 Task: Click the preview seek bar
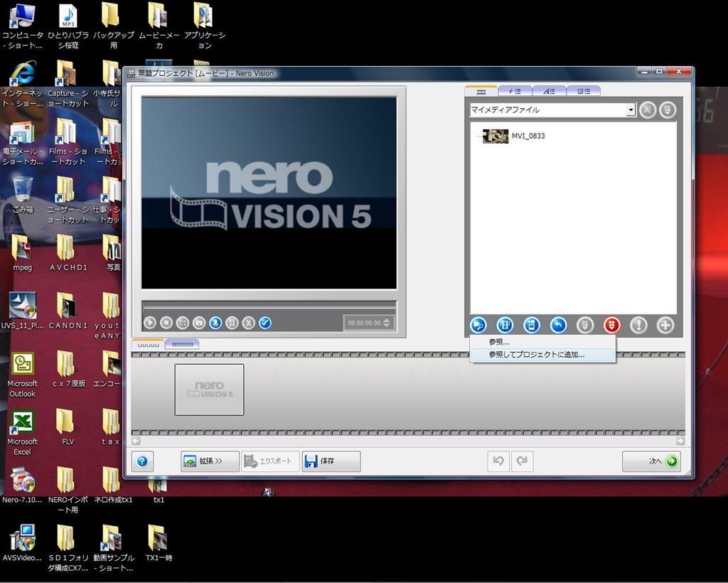pos(269,305)
